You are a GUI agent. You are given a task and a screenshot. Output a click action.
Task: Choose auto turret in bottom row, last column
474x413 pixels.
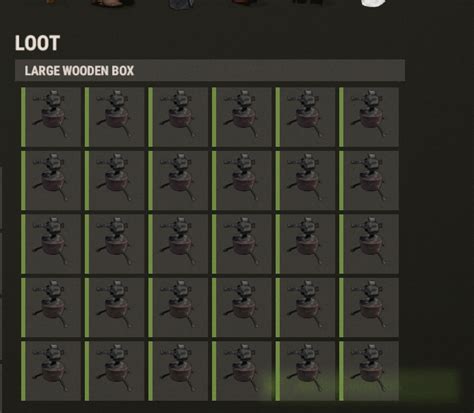coord(369,371)
